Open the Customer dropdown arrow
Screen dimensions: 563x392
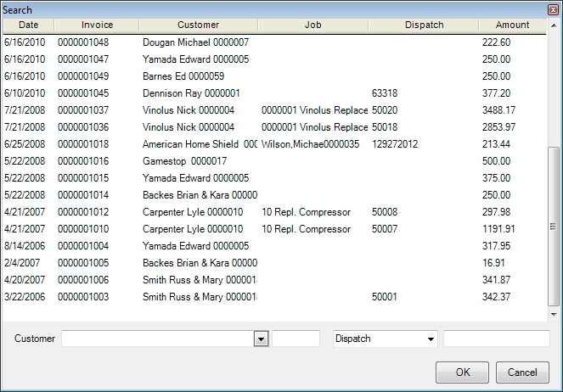[261, 339]
